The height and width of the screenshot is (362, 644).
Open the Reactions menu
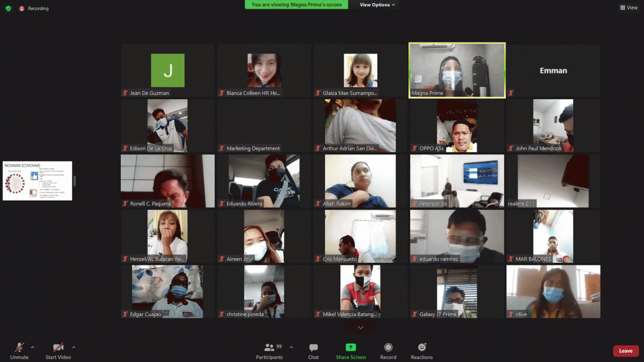[x=422, y=351]
